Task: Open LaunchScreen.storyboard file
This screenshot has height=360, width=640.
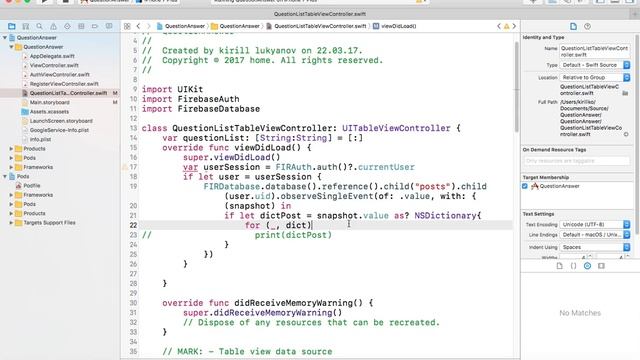Action: coord(61,121)
